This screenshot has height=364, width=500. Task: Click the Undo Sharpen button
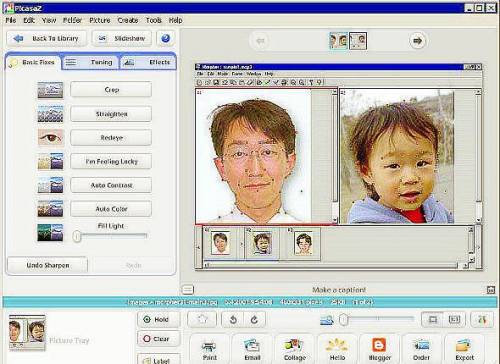pos(48,265)
